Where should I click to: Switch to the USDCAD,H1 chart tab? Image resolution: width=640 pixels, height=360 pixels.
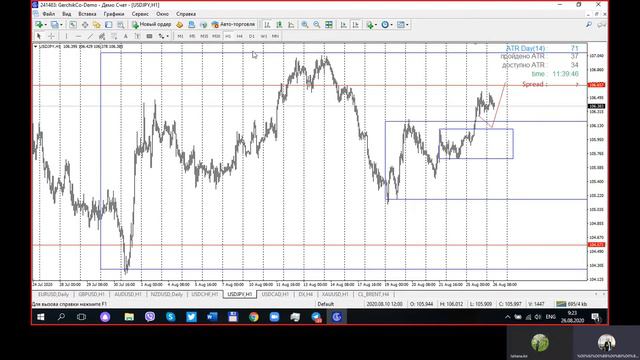pos(276,294)
